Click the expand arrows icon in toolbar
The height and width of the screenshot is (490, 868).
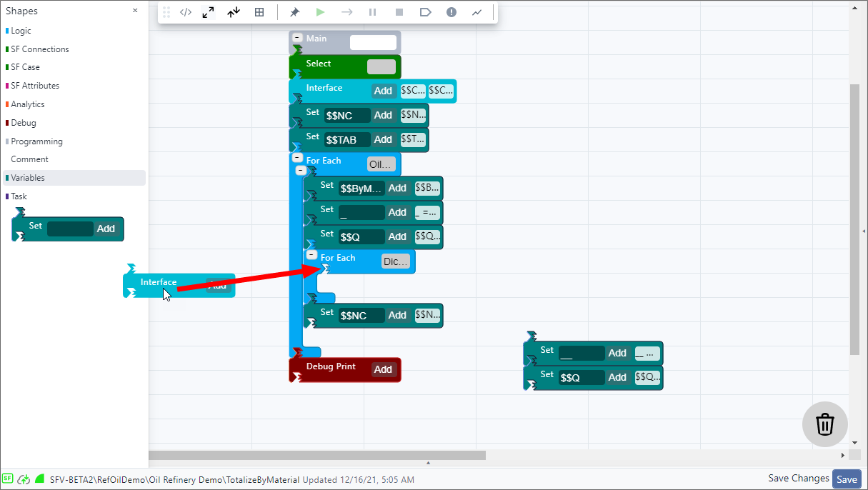click(x=208, y=12)
